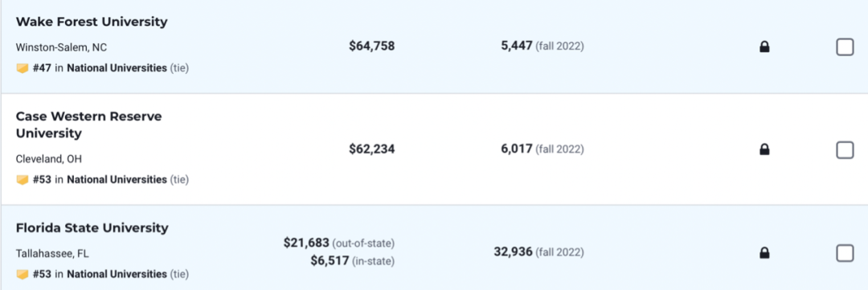Select the Florida State University checkbox
The width and height of the screenshot is (868, 290).
[845, 254]
